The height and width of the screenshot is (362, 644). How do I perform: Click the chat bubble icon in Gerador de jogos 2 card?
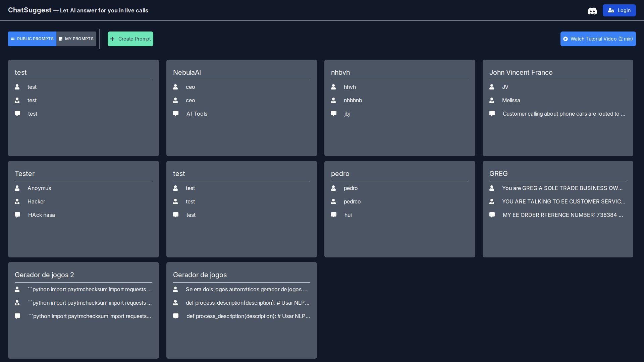click(17, 316)
